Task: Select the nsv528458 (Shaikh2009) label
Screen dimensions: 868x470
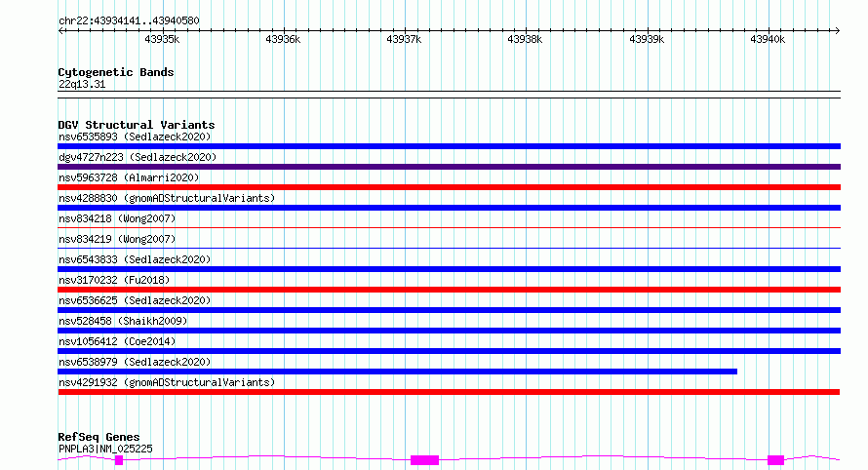Action: pos(123,321)
